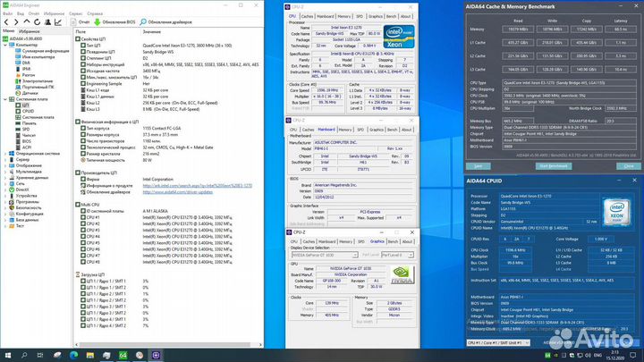
Task: Click the NVIDIA logo in CPU-Z Graphics
Action: tap(402, 275)
